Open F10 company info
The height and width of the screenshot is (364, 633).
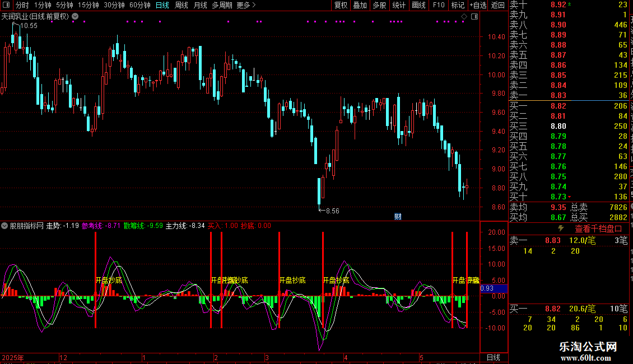pyautogui.click(x=439, y=5)
